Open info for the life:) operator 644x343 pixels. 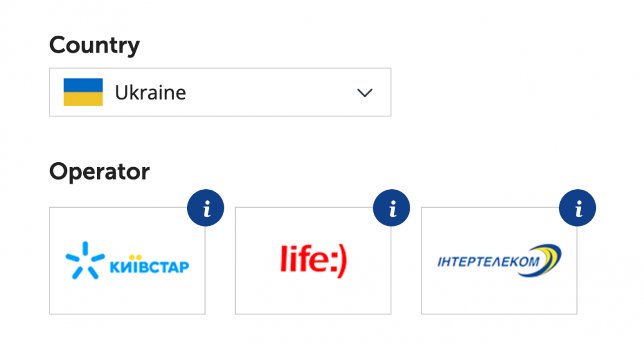[391, 208]
